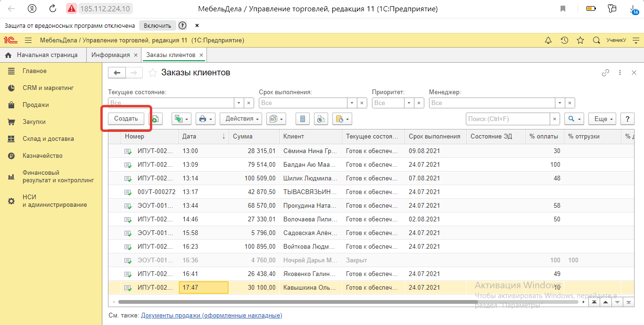Open favorites star in top bar

click(580, 41)
